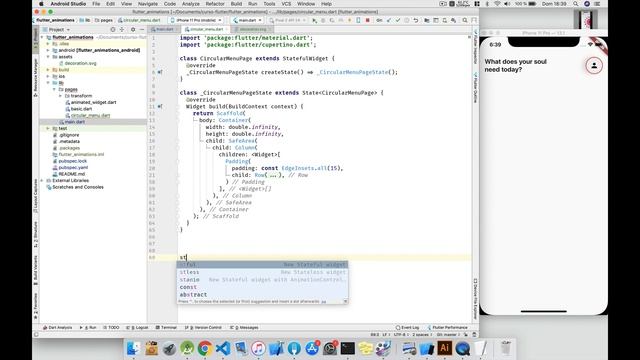The image size is (640, 360).
Task: Expand External Libraries in tree
Action: click(42, 180)
